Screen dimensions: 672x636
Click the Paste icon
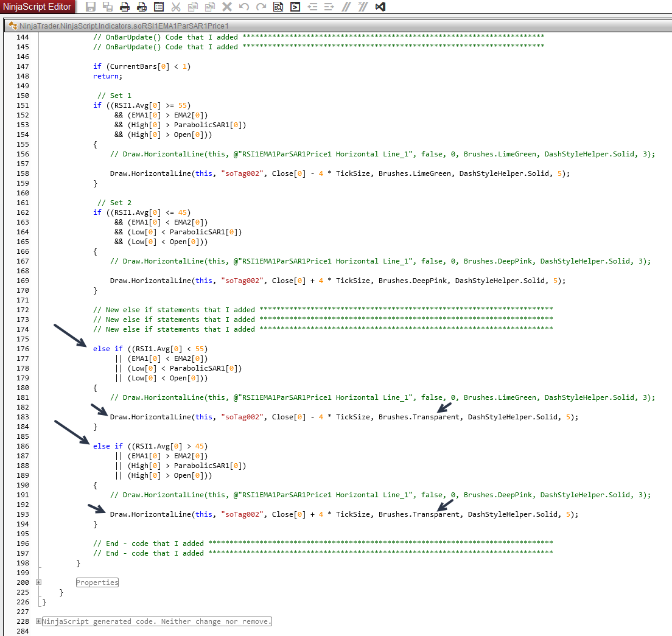[210, 7]
